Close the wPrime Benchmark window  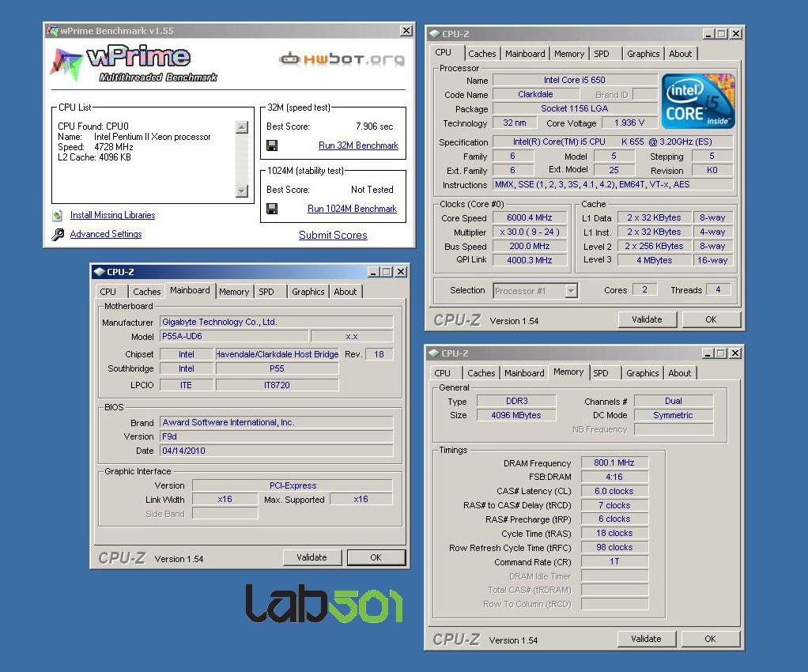tap(406, 31)
